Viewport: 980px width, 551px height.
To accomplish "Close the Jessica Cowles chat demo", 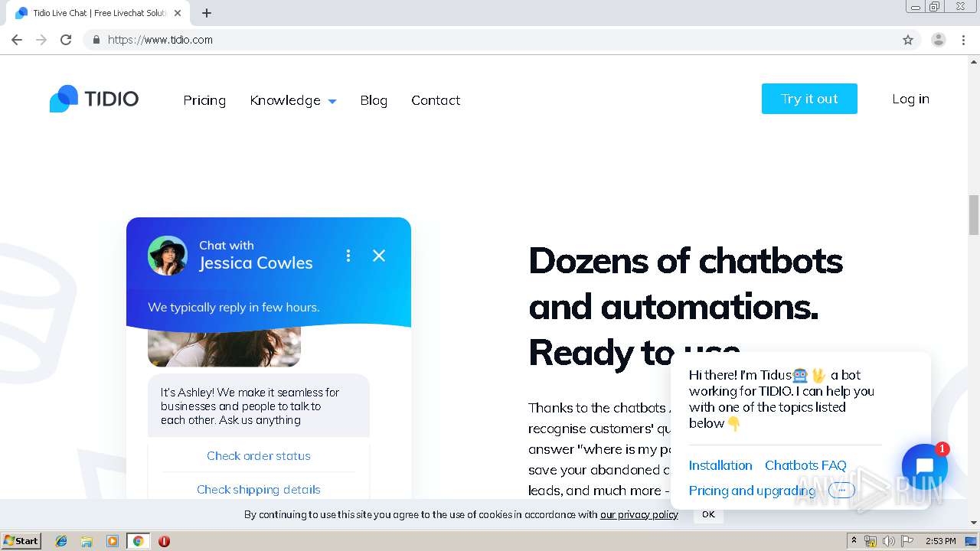I will [x=379, y=256].
